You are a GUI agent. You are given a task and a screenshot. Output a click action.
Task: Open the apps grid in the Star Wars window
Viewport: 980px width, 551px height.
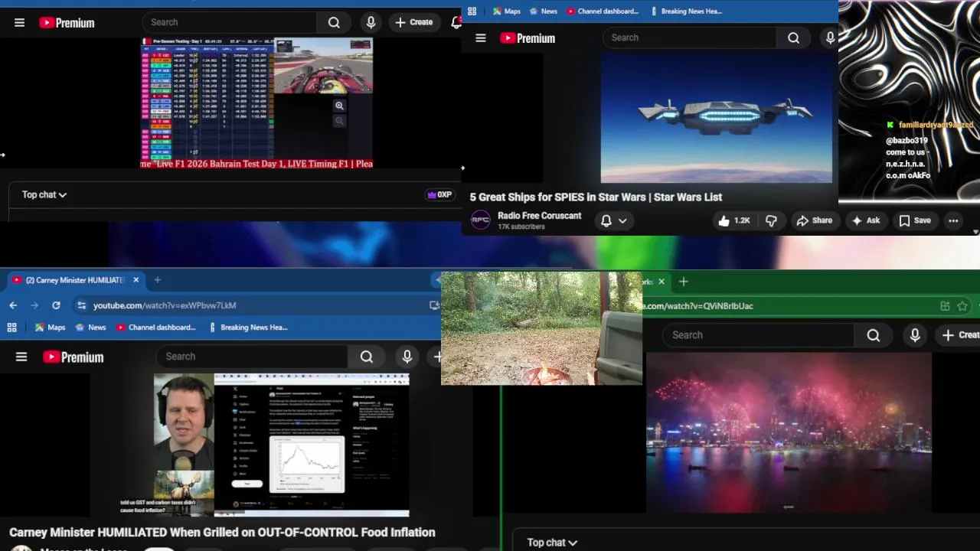coord(472,11)
